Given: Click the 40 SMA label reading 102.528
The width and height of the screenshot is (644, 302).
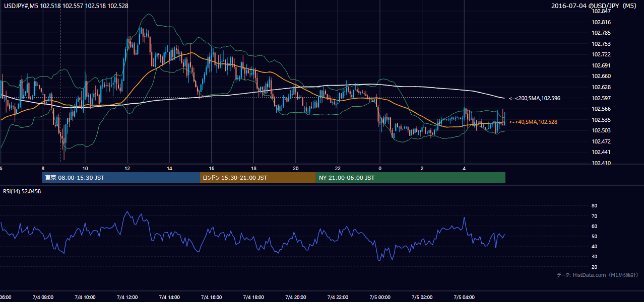Looking at the screenshot, I should point(533,122).
